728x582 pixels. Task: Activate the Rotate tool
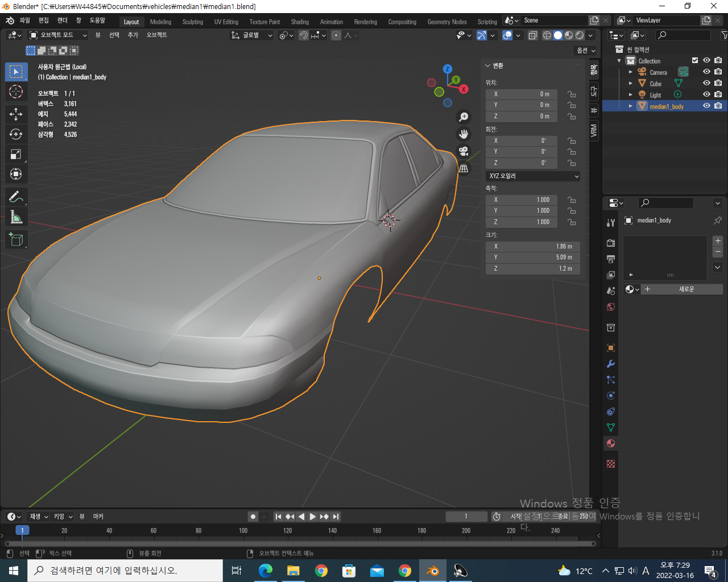click(16, 134)
